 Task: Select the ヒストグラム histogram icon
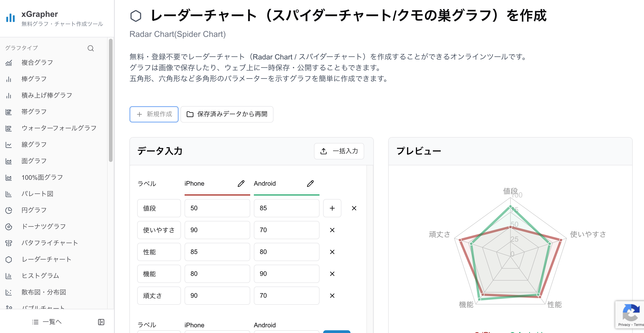click(9, 276)
